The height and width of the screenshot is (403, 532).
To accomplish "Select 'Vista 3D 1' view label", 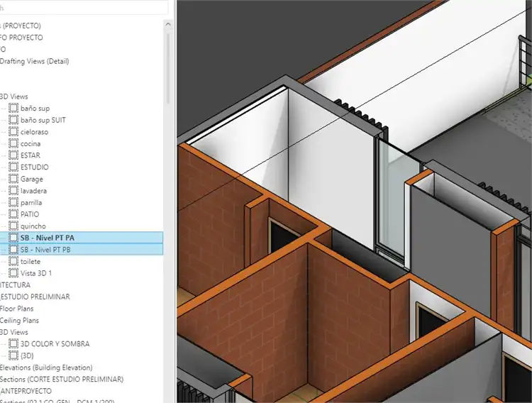I will [x=36, y=273].
